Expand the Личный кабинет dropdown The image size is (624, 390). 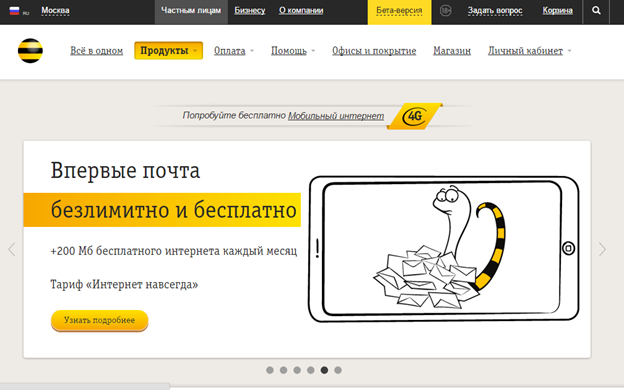click(x=529, y=51)
